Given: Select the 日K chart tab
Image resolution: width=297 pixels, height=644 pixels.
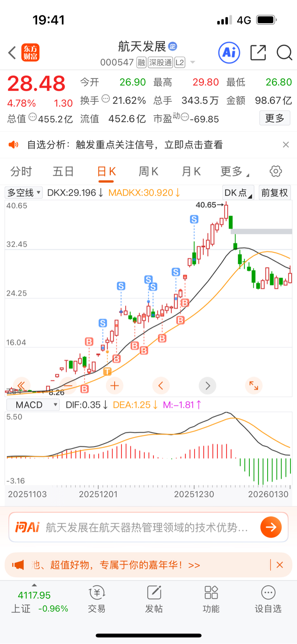Looking at the screenshot, I should click(106, 171).
